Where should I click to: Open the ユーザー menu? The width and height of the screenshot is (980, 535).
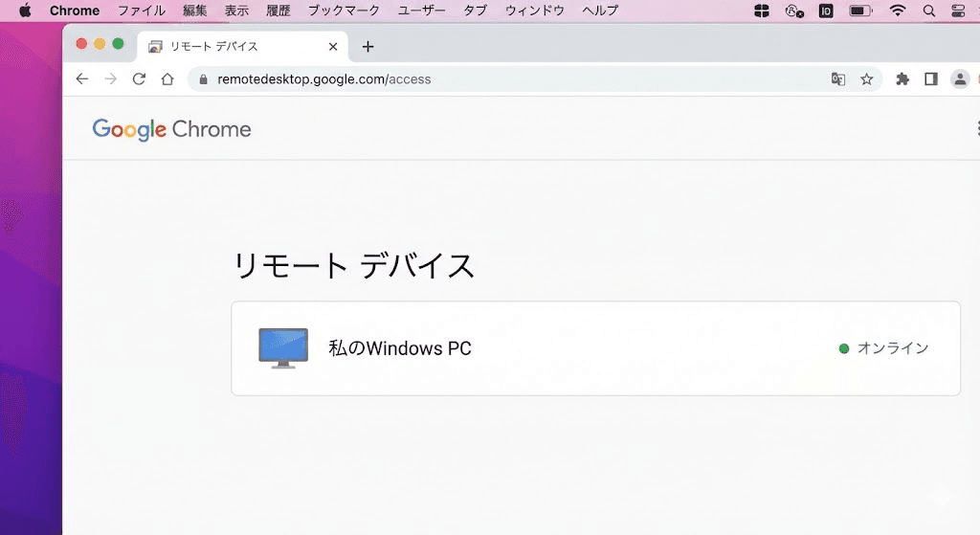[x=421, y=11]
